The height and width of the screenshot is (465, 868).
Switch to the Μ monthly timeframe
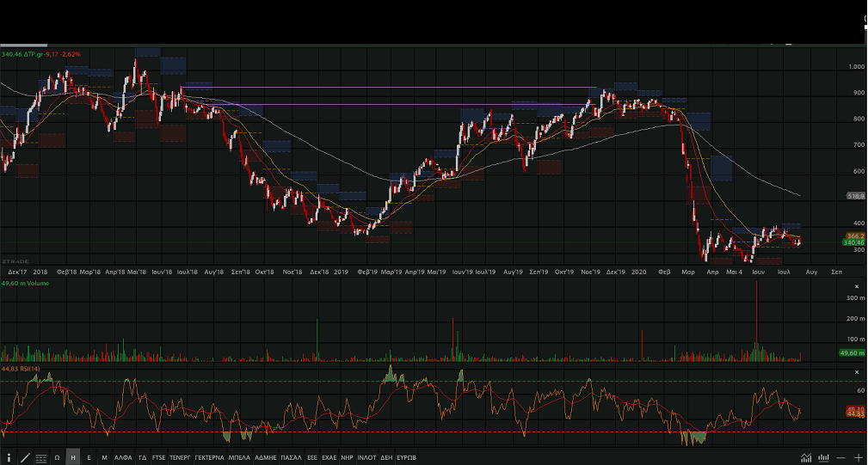coord(104,457)
